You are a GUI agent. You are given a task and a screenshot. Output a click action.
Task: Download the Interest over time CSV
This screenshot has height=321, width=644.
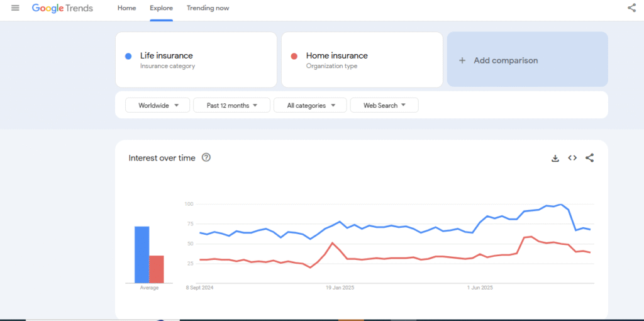point(555,158)
